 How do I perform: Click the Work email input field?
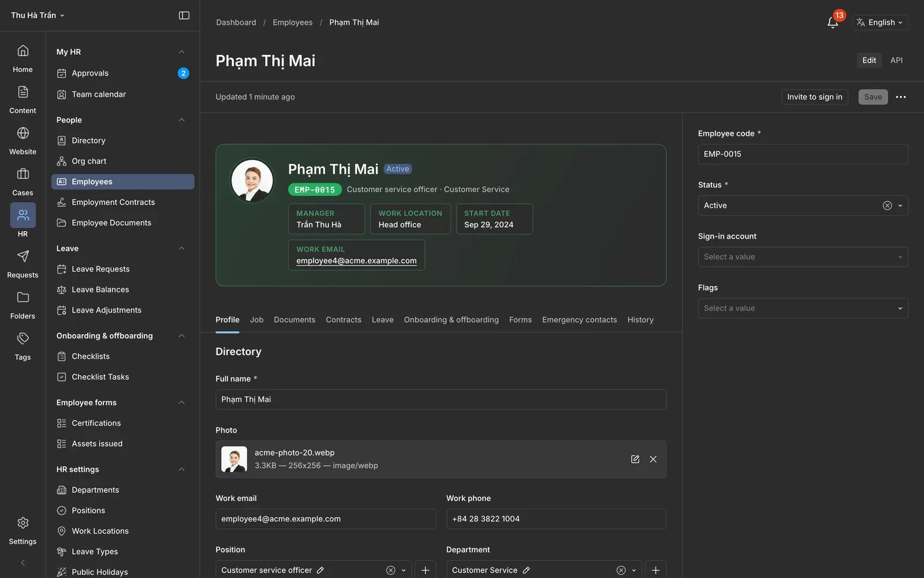click(x=326, y=519)
